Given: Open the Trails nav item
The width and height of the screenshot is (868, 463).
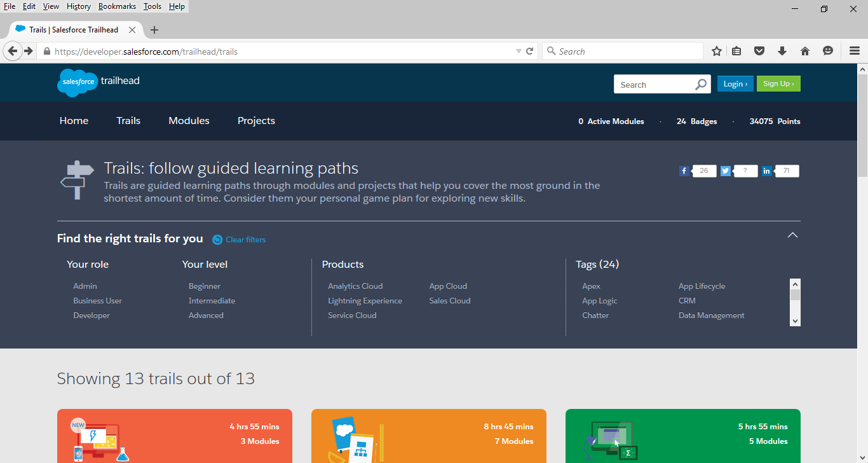Looking at the screenshot, I should 128,121.
